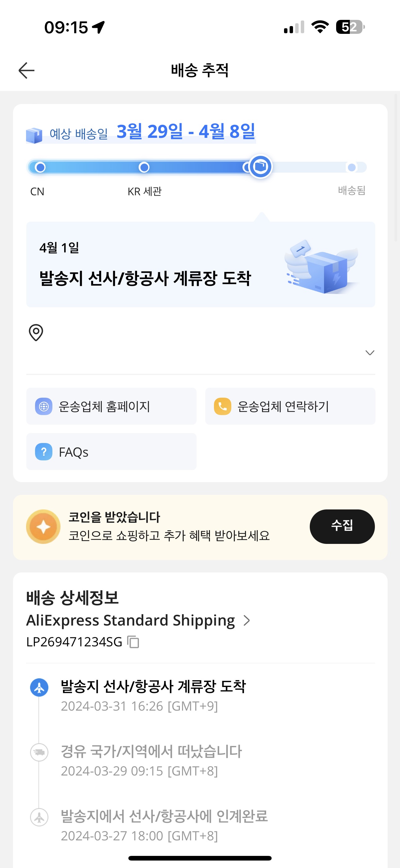Copy tracking number LP269471234SG icon
This screenshot has width=400, height=868.
[133, 642]
